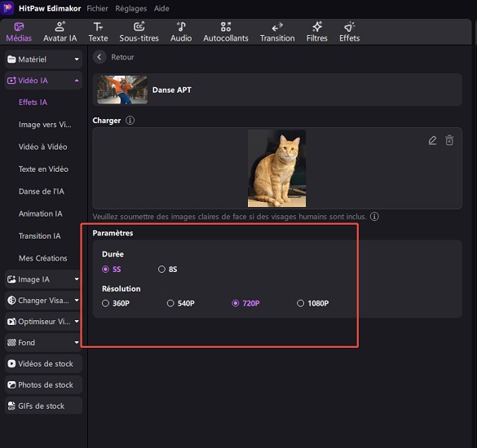Image resolution: width=477 pixels, height=448 pixels.
Task: Click the Vidéos de stock icon
Action: click(x=11, y=364)
